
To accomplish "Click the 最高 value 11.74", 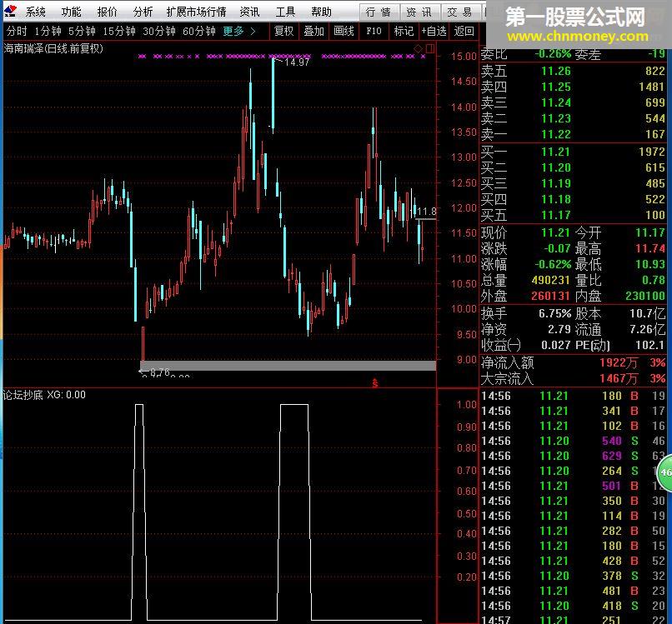I will pos(650,249).
